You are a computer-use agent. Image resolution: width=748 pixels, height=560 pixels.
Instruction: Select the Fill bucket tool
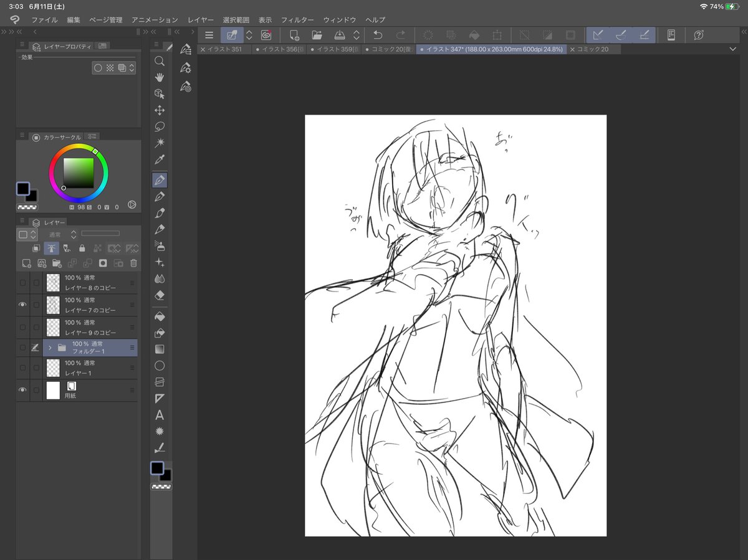tap(160, 316)
